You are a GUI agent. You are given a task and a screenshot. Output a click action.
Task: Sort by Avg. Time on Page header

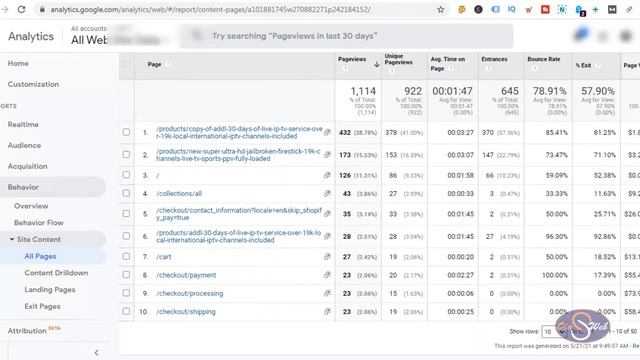(x=447, y=64)
